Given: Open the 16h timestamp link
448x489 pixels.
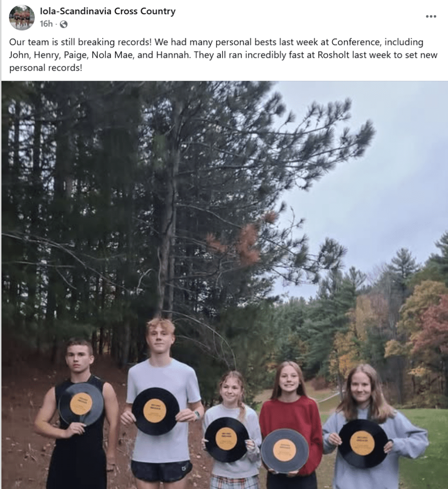Looking at the screenshot, I should [x=46, y=24].
